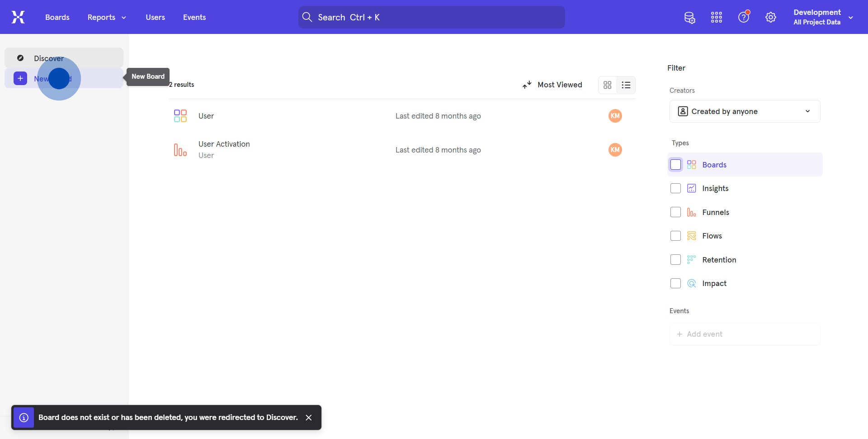Dismiss the board deleted notification

pyautogui.click(x=309, y=418)
